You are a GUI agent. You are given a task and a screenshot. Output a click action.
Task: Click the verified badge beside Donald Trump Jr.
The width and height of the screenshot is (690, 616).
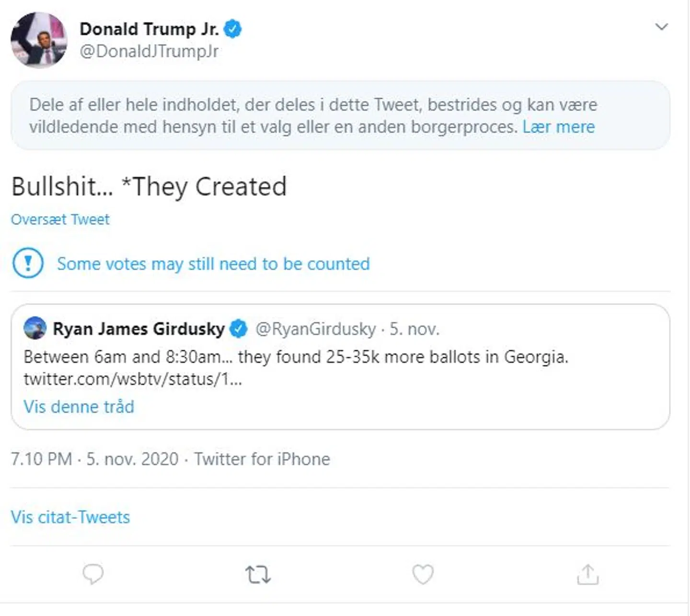pyautogui.click(x=233, y=29)
